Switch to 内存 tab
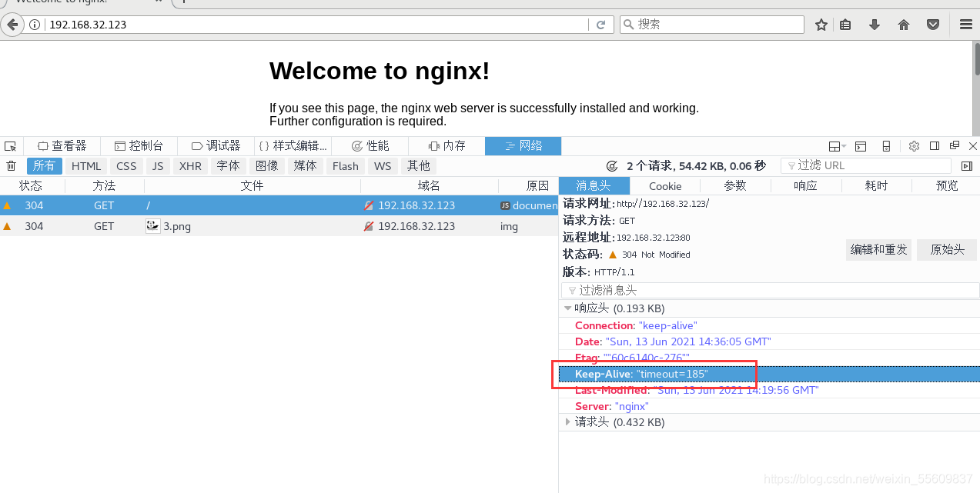This screenshot has width=980, height=493. (447, 146)
